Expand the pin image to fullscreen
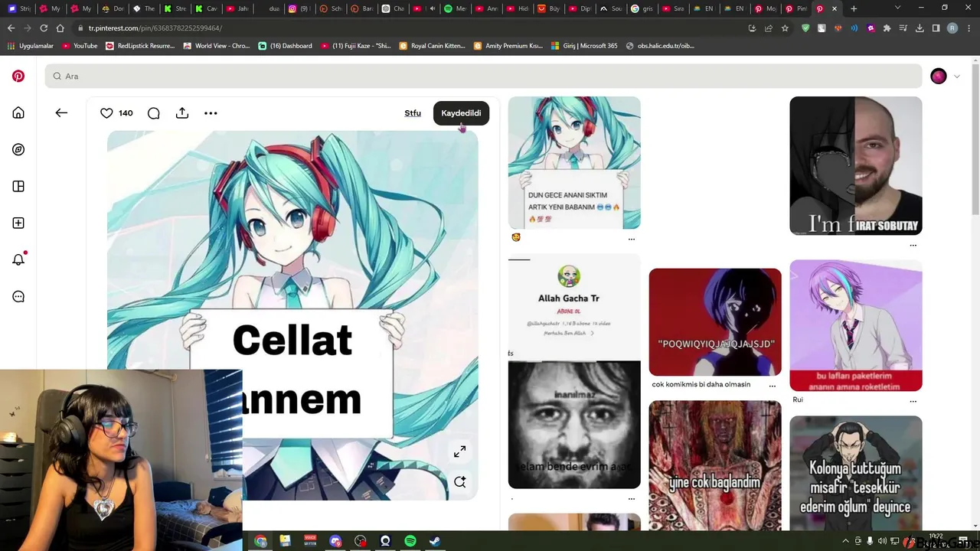 click(x=459, y=452)
